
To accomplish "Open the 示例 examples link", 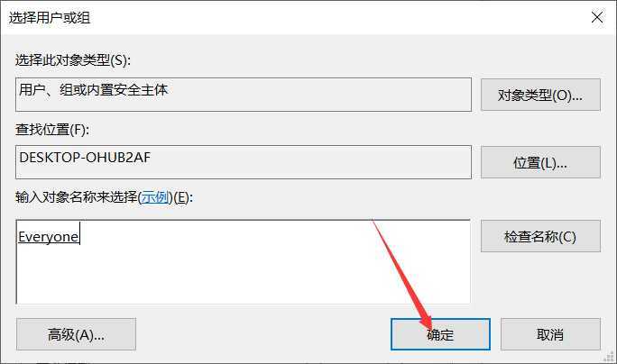I will pyautogui.click(x=155, y=197).
